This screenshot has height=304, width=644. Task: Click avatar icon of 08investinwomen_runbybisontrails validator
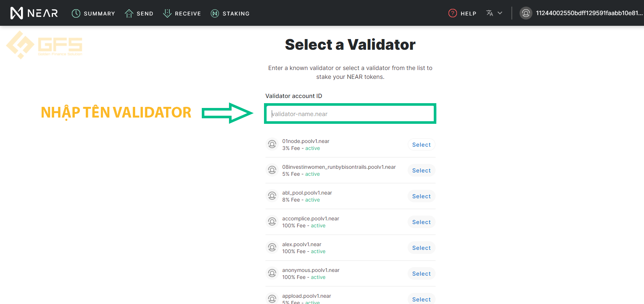click(272, 170)
